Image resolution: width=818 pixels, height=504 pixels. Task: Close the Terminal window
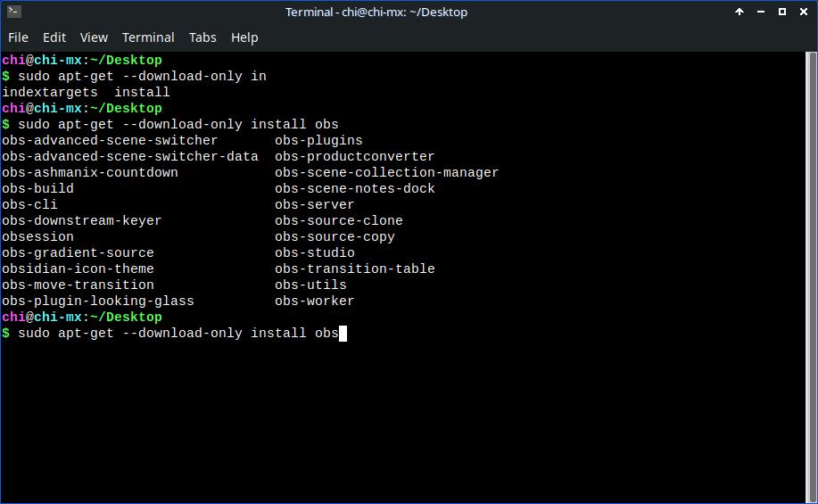coord(803,12)
